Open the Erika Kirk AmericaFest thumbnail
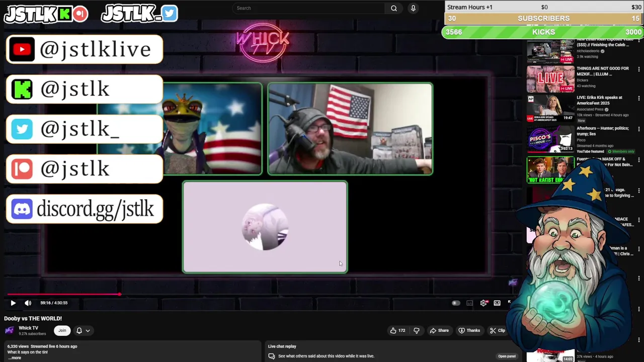644x362 pixels. (x=550, y=109)
